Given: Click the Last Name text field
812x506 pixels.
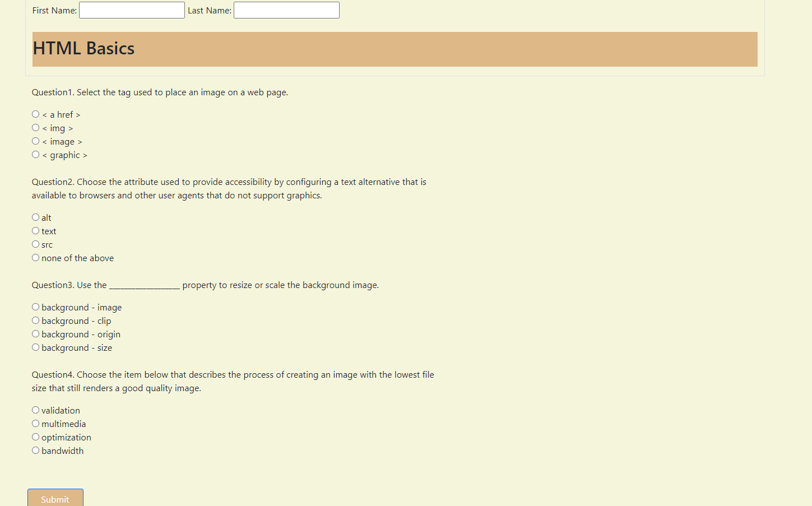Looking at the screenshot, I should [x=286, y=10].
